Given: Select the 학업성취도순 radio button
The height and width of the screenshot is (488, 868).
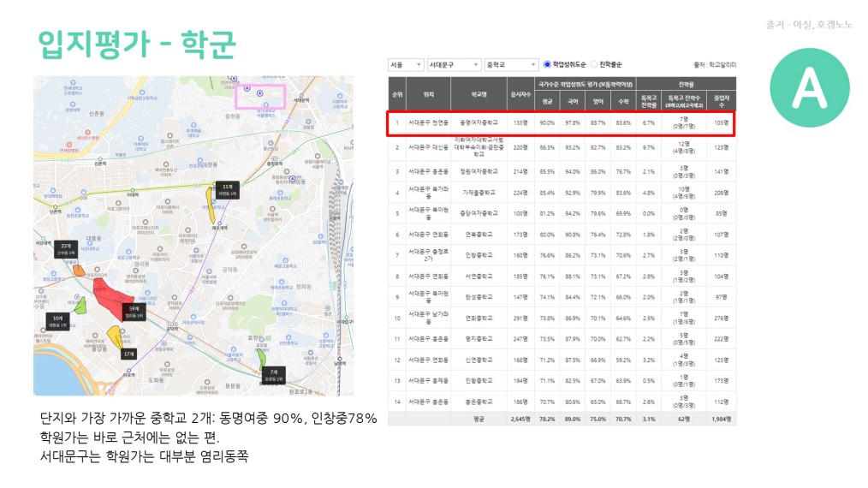Looking at the screenshot, I should click(x=548, y=64).
